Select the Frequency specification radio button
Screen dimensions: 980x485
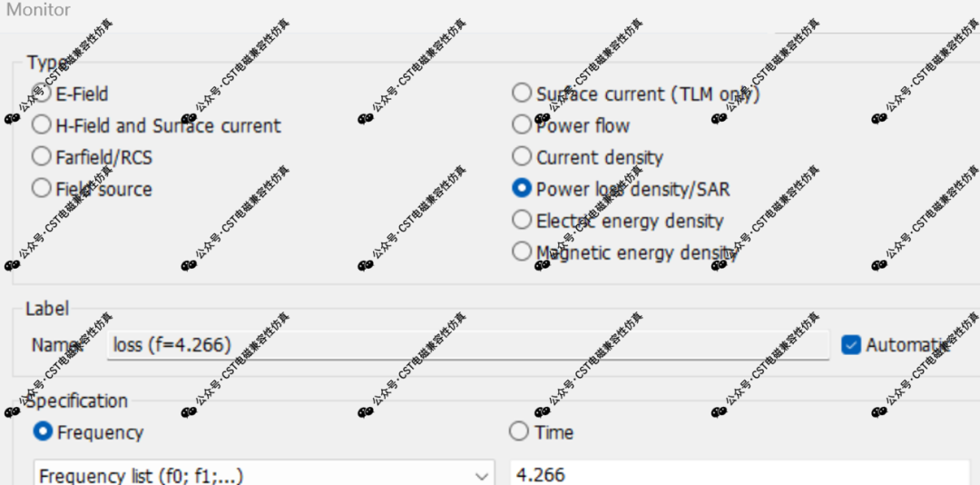pos(43,431)
